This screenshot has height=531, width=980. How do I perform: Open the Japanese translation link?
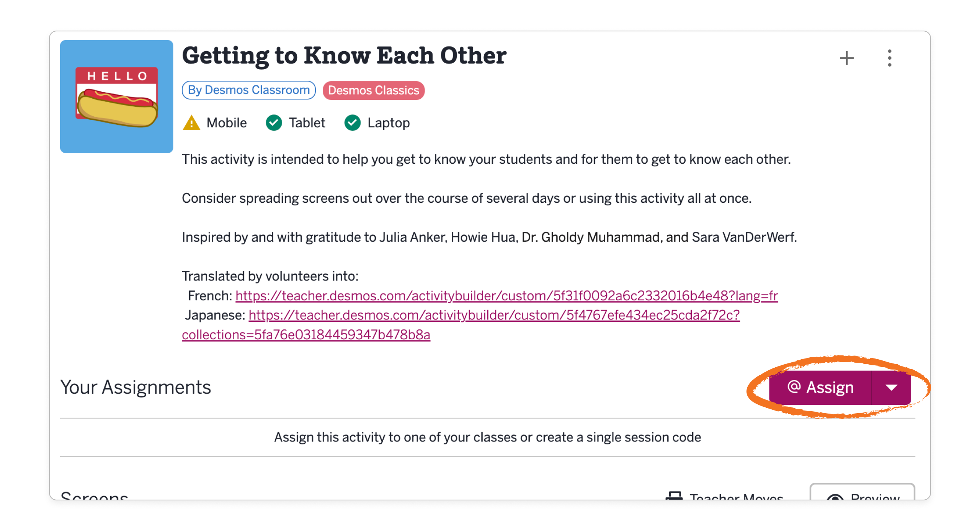494,315
